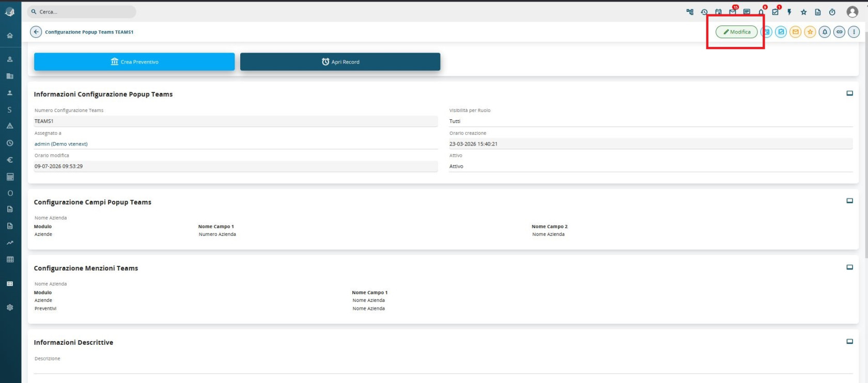868x383 pixels.
Task: Collapse Configurazione Campi Popup Teams section
Action: click(849, 201)
